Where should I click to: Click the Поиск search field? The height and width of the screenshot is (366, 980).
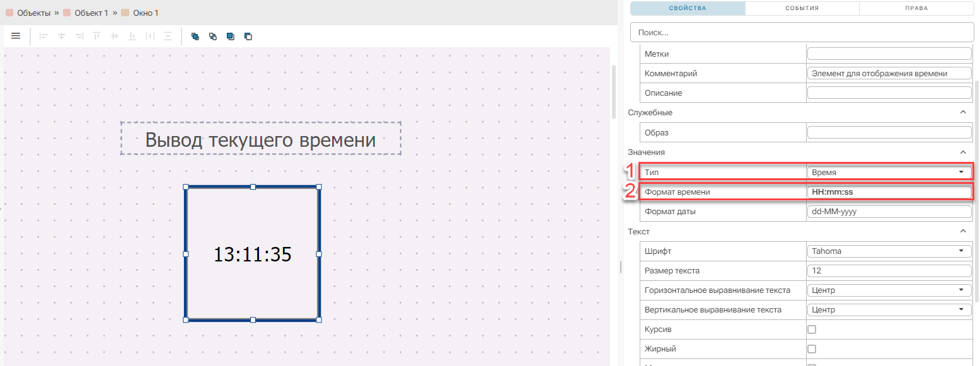(802, 32)
